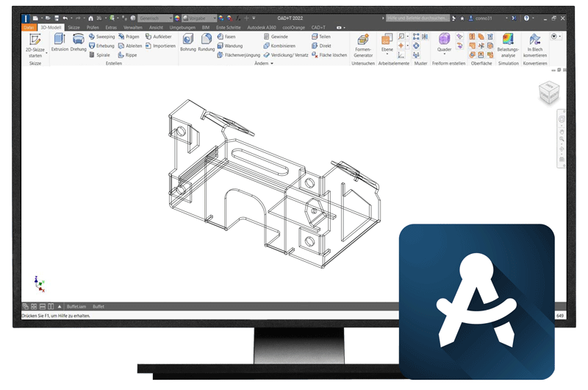Choose the Aufkleber decal tool

pos(158,36)
